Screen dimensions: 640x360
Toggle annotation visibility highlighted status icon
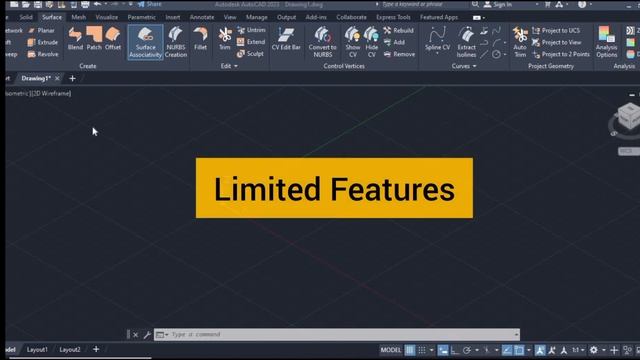click(540, 350)
